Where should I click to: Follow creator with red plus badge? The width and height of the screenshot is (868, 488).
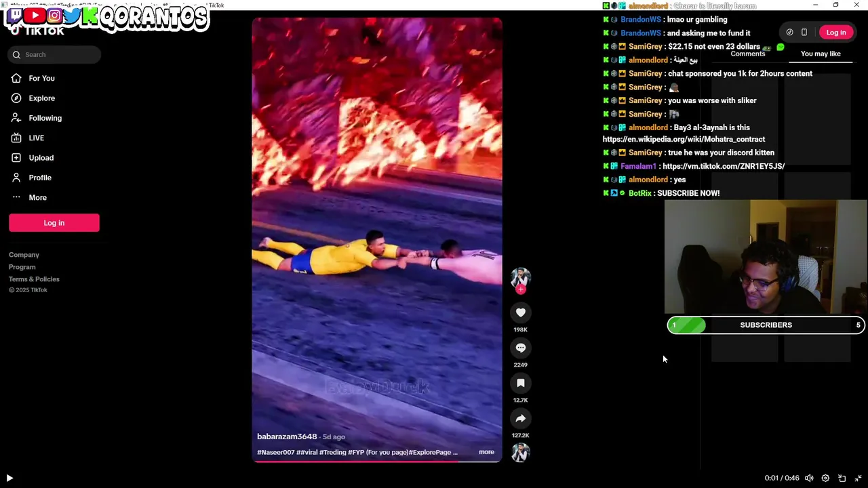click(x=520, y=289)
